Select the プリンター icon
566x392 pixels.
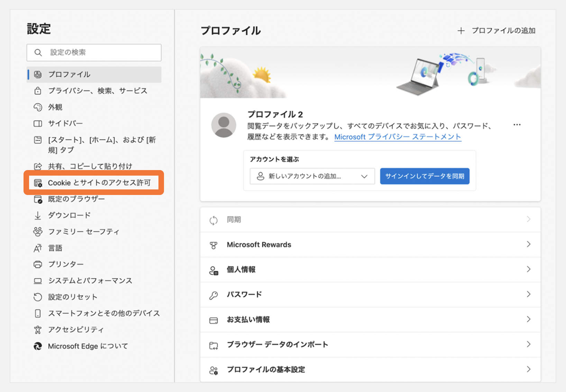(x=38, y=264)
